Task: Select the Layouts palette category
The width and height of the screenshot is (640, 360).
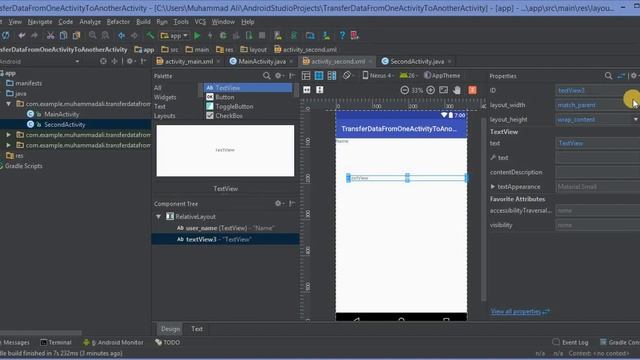Action: (164, 116)
